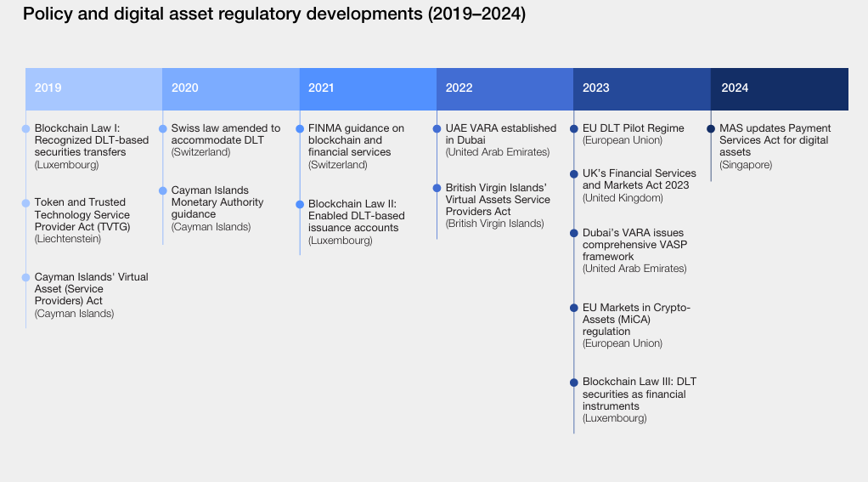Select the chart title 'Policy and digital asset regulatory developments'
This screenshot has height=482, width=868.
click(x=223, y=14)
